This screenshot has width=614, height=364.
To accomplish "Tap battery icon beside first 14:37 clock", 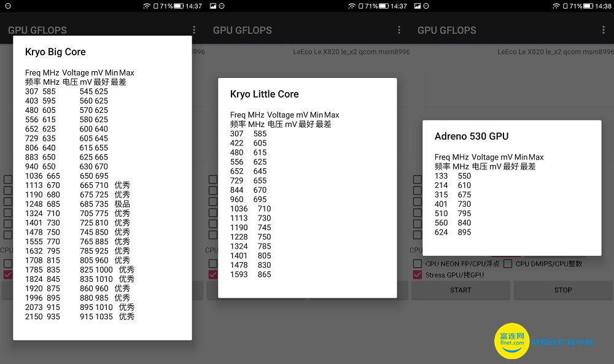I will click(x=179, y=6).
